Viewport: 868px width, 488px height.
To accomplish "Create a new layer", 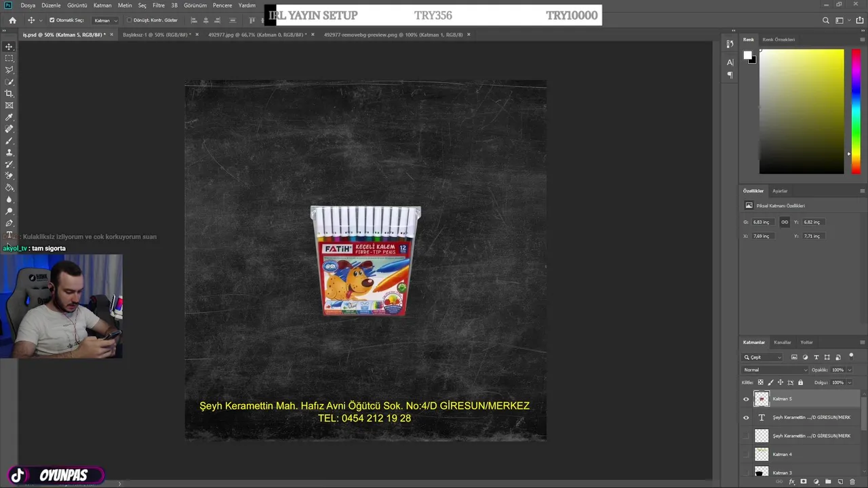I will click(840, 482).
